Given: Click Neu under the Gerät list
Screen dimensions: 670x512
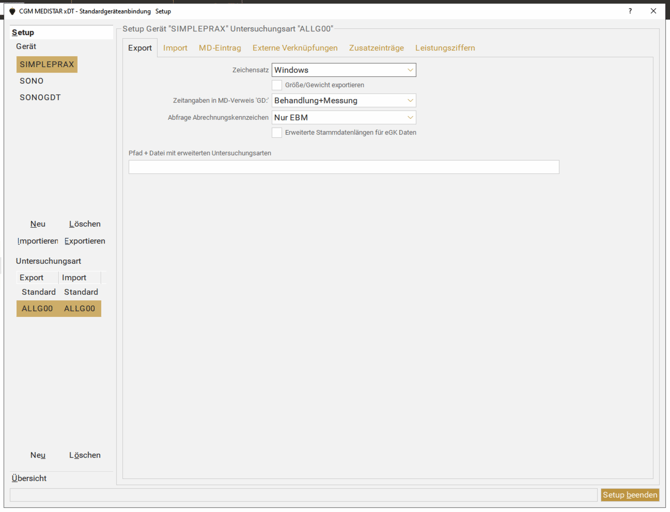Looking at the screenshot, I should [38, 224].
